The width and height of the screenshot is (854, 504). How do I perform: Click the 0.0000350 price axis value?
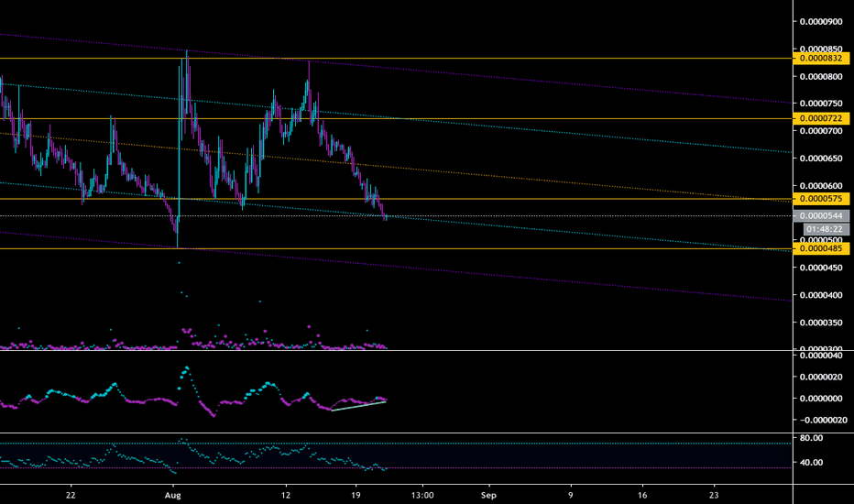(821, 323)
